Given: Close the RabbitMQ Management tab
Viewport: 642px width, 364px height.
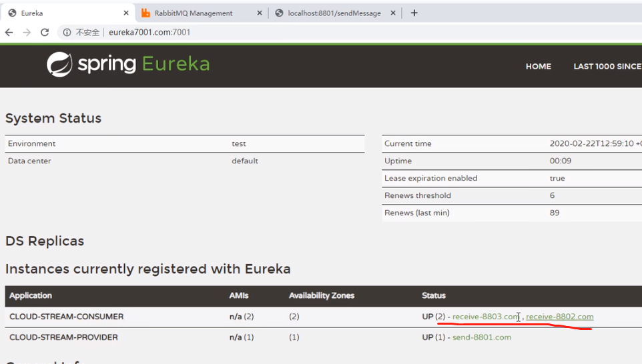Looking at the screenshot, I should 259,13.
